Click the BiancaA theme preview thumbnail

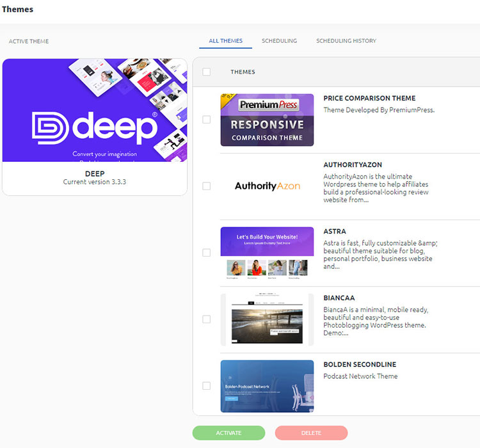267,319
